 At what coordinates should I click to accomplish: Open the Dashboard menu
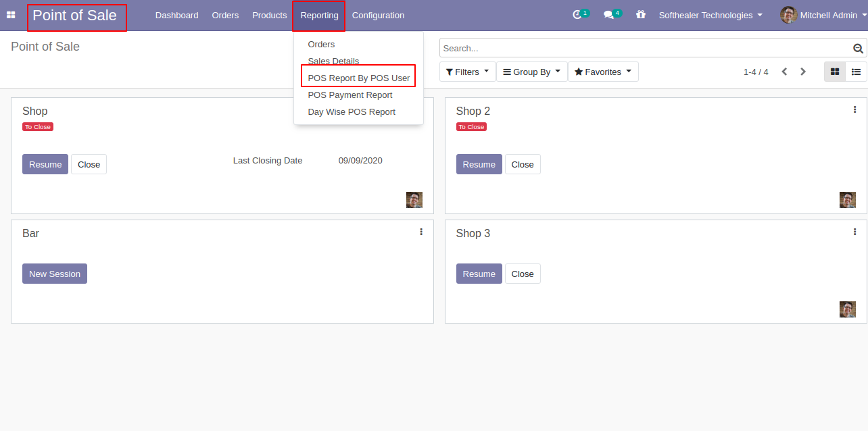[177, 15]
